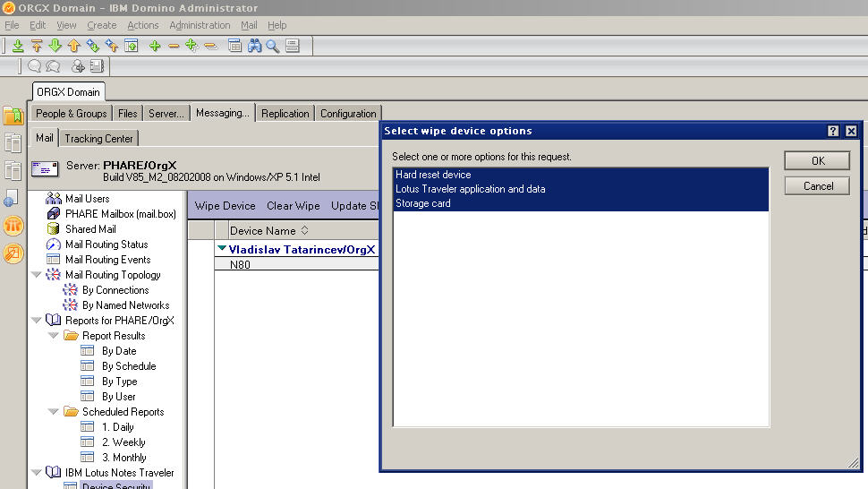Open the File menu
Image resolution: width=868 pixels, height=489 pixels.
pos(12,25)
